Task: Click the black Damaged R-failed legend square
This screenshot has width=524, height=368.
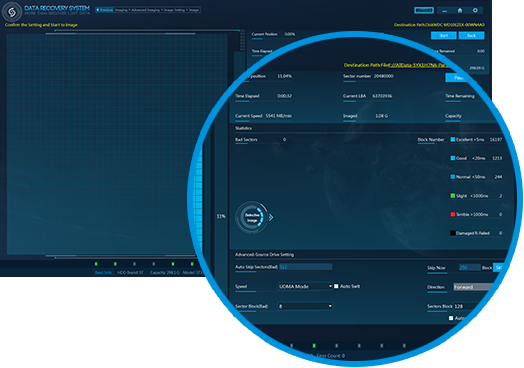Action: point(453,233)
